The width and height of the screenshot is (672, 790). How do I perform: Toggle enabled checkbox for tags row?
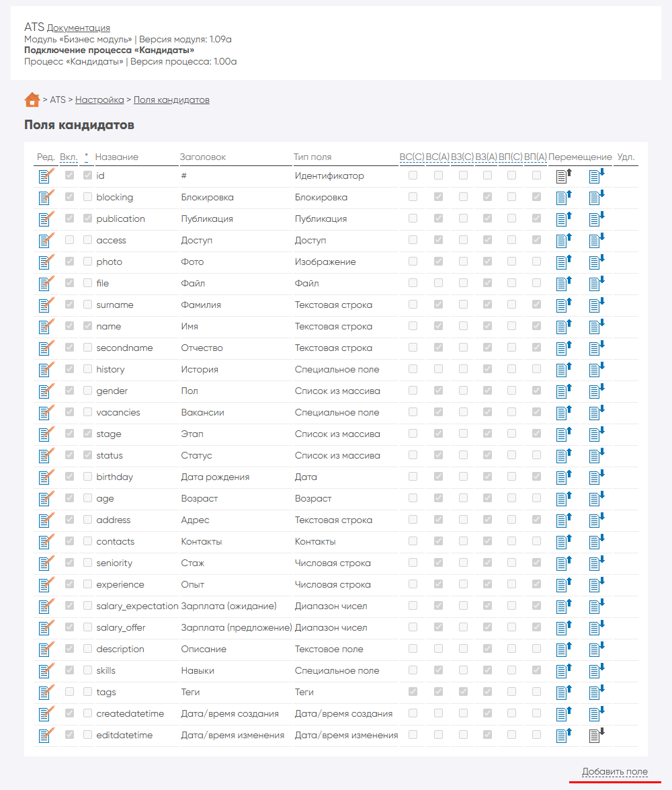[x=70, y=692]
